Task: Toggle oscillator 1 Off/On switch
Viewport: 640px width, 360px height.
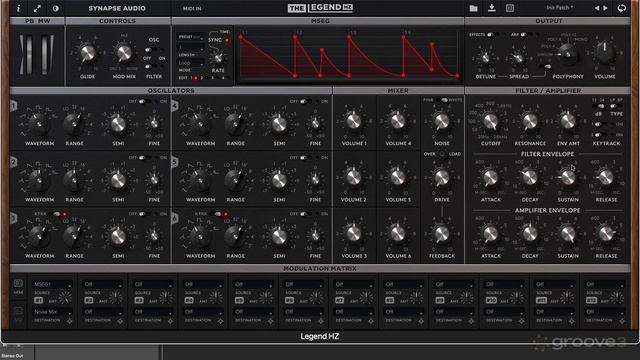Action: pyautogui.click(x=144, y=101)
